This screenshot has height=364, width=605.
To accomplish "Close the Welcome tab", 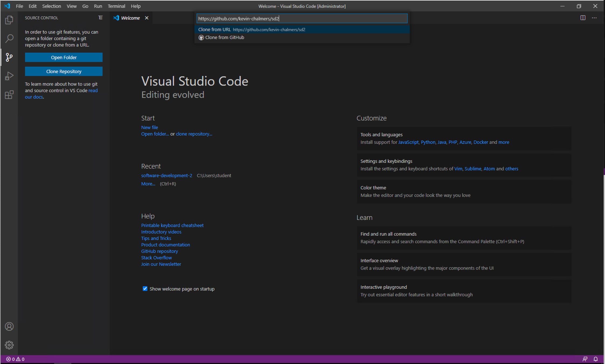I will (x=147, y=18).
